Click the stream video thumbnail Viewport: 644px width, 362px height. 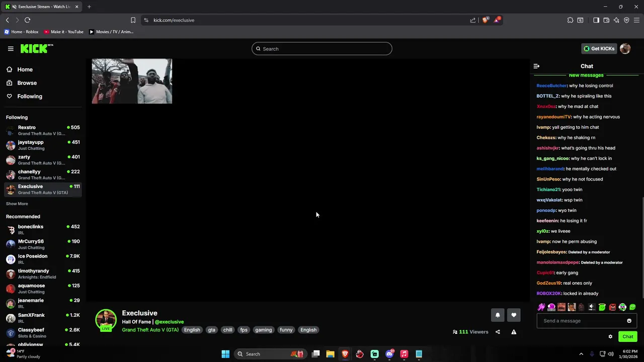[x=132, y=81]
